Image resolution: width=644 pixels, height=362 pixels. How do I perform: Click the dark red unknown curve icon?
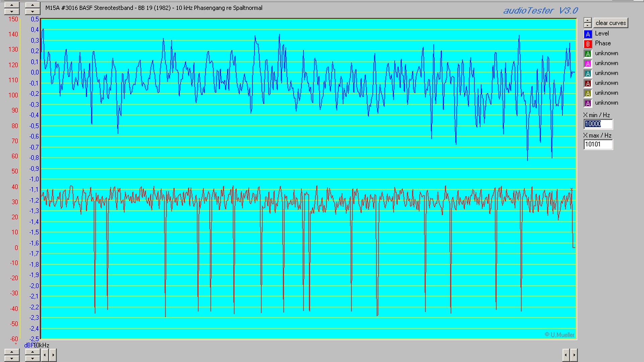pyautogui.click(x=588, y=83)
